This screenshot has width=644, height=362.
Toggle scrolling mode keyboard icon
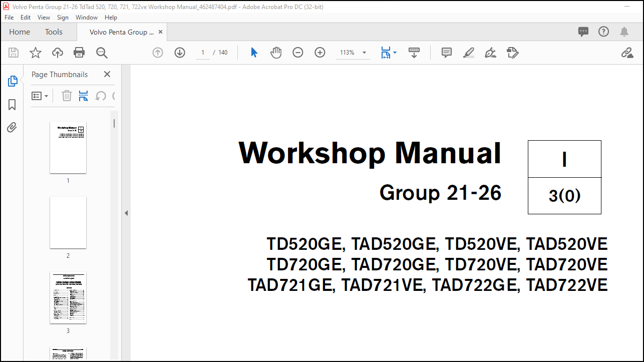click(414, 53)
